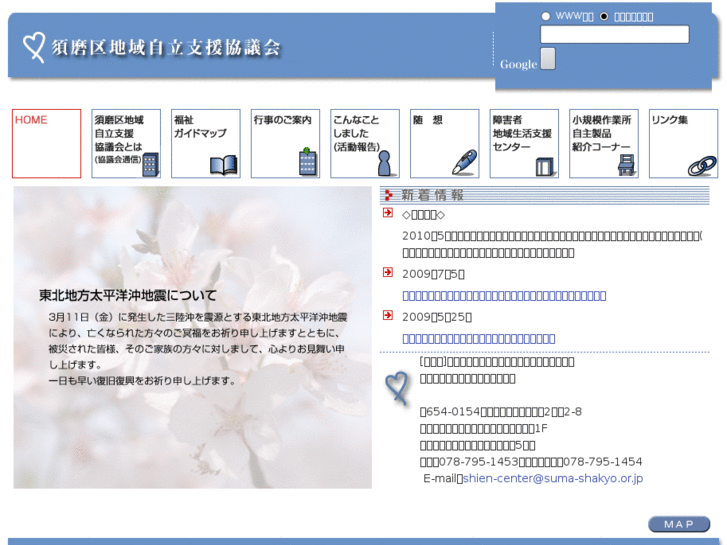Click the cherry blossom earthquake message image
The image size is (727, 545).
point(192,337)
